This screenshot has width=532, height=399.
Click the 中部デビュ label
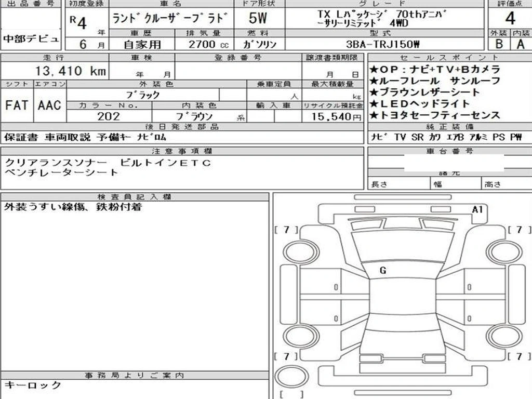pyautogui.click(x=31, y=38)
